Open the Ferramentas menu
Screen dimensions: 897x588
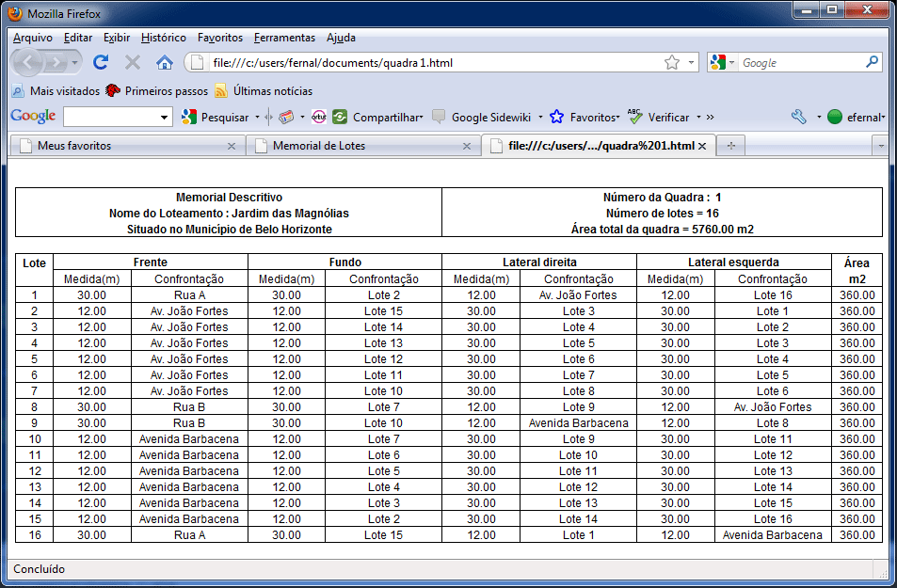pos(284,38)
